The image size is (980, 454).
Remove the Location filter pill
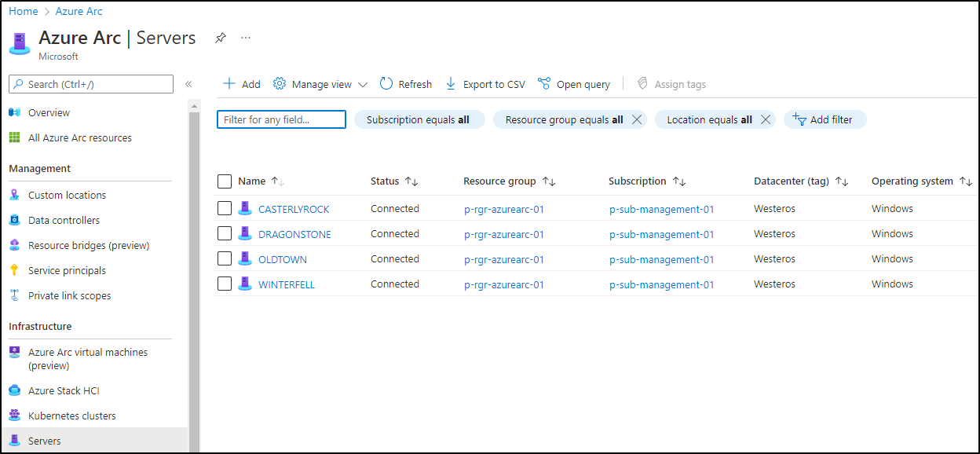[x=766, y=119]
